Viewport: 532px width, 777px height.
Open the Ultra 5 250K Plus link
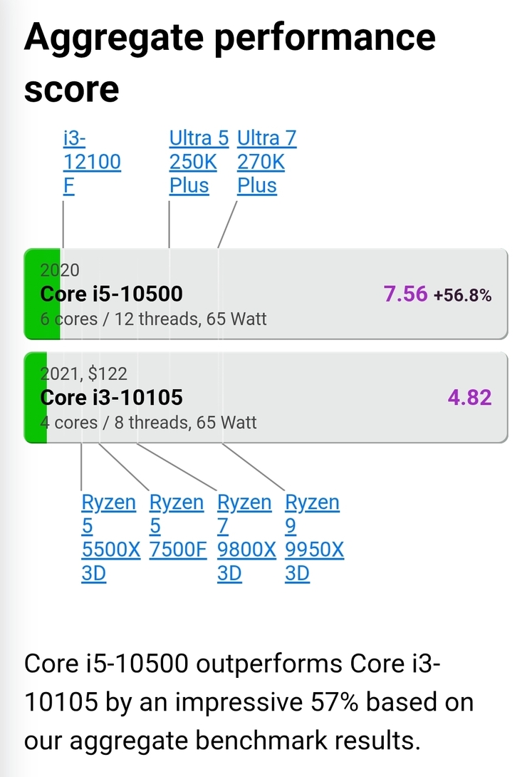pyautogui.click(x=199, y=162)
